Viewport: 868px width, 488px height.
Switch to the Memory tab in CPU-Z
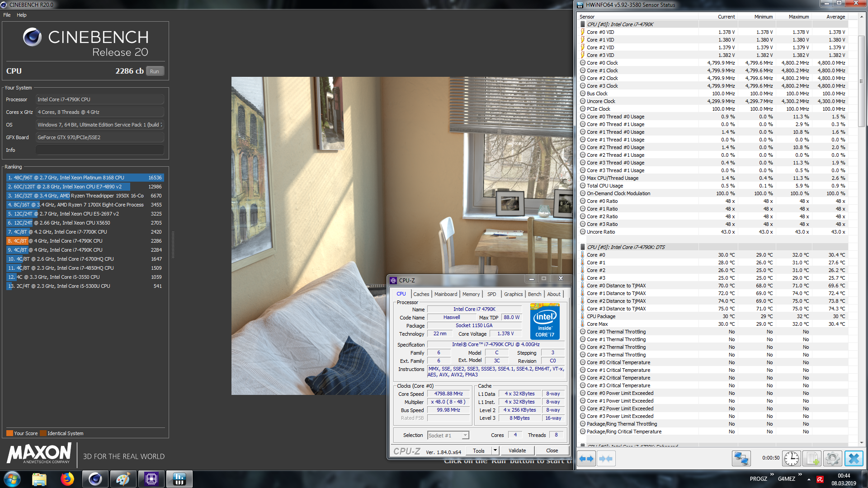(x=471, y=294)
